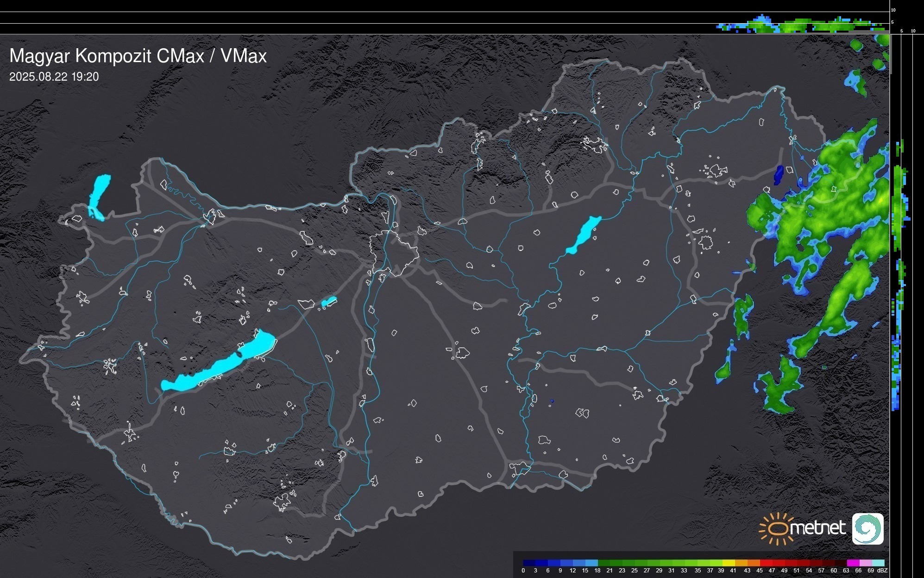Click the small dark blue radar echo
The width and height of the screenshot is (924, 578).
click(779, 174)
